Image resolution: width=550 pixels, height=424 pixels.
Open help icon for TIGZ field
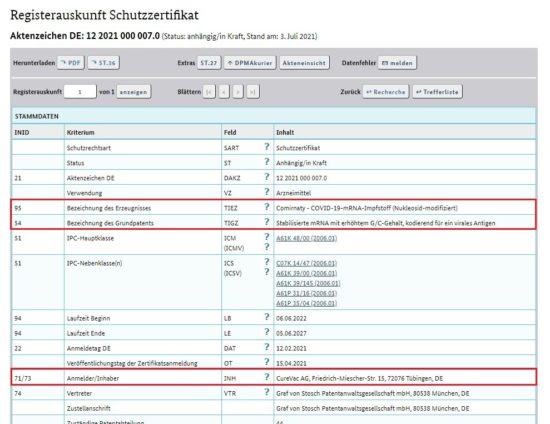click(x=267, y=222)
